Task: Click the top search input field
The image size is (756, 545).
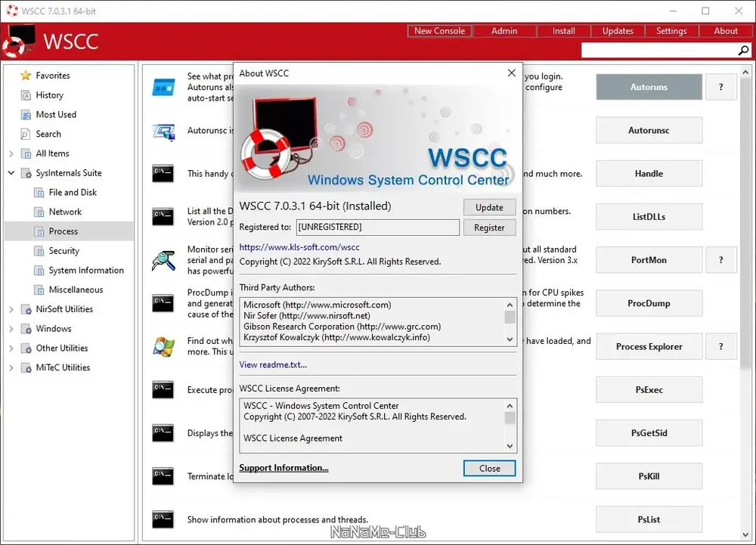Action: [x=659, y=50]
